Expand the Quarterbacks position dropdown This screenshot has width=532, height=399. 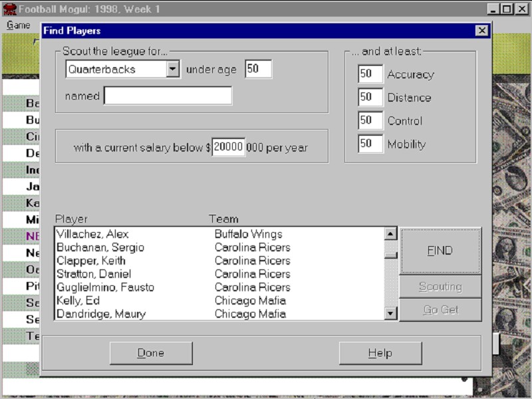click(173, 69)
